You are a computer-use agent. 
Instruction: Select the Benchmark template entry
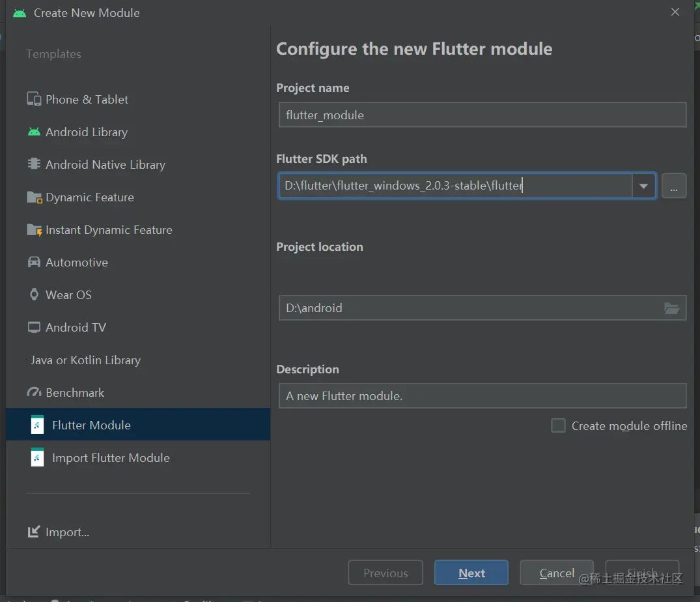point(75,392)
